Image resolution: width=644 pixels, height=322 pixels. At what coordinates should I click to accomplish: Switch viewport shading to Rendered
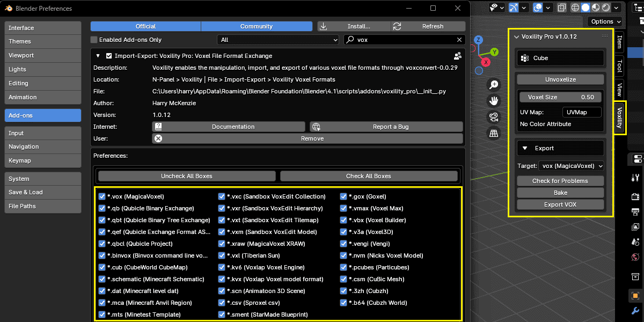606,8
